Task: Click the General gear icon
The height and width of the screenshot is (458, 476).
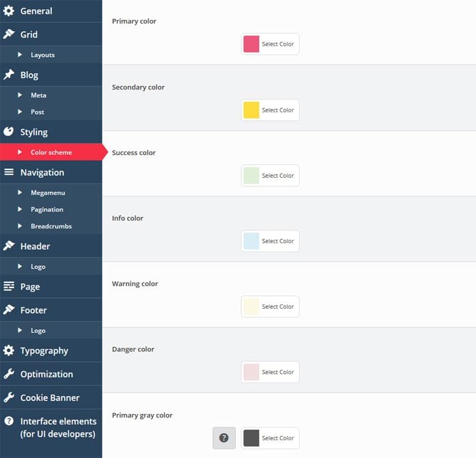Action: click(x=9, y=11)
